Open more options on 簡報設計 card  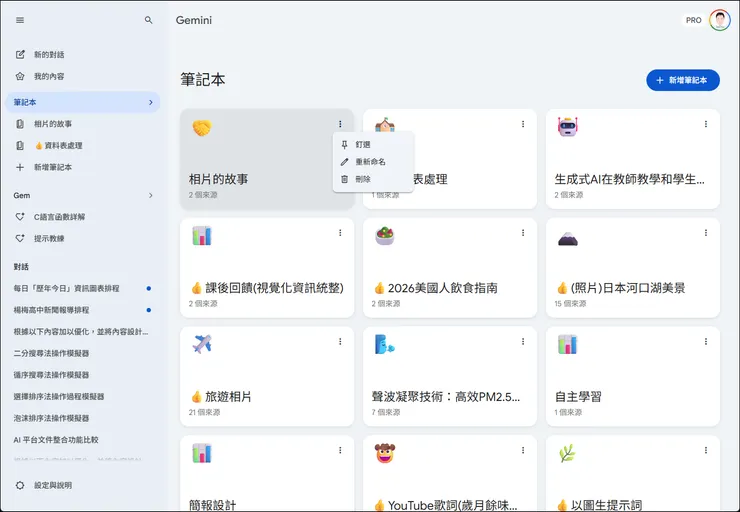[x=340, y=450]
